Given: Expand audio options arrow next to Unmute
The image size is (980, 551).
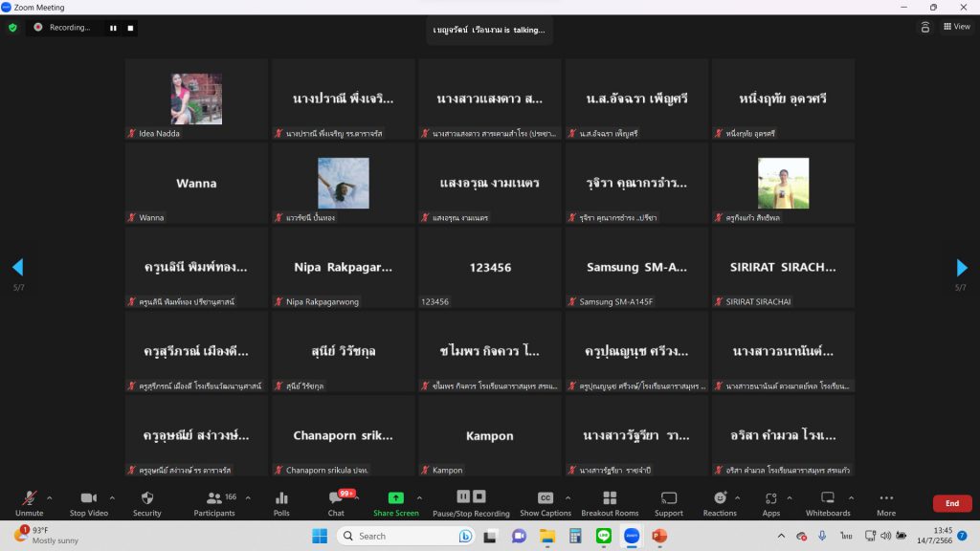Looking at the screenshot, I should [50, 497].
